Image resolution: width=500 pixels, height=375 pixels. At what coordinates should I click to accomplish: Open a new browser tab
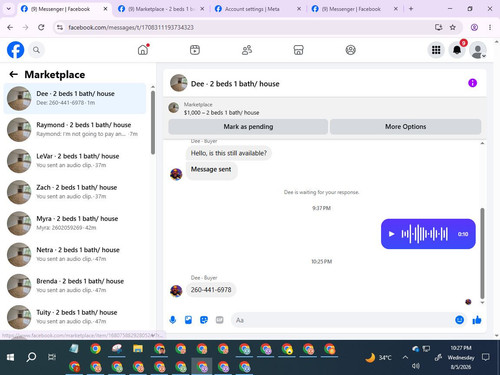point(411,9)
